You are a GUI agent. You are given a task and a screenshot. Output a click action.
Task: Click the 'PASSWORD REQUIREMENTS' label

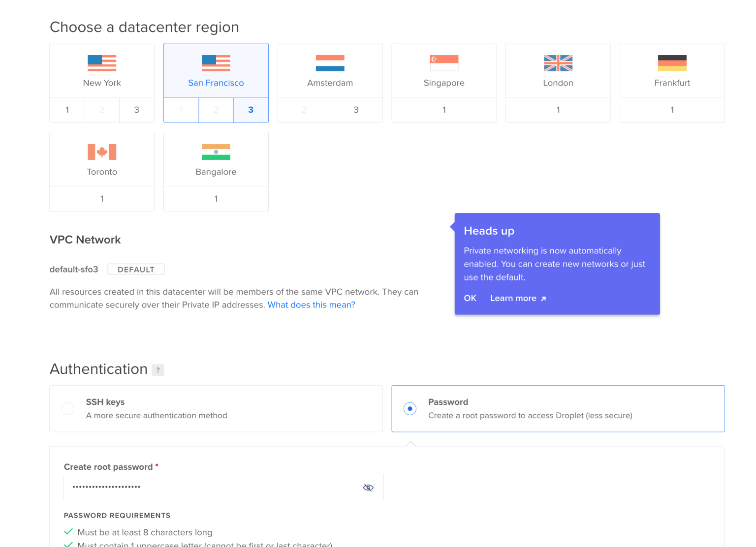pos(117,516)
